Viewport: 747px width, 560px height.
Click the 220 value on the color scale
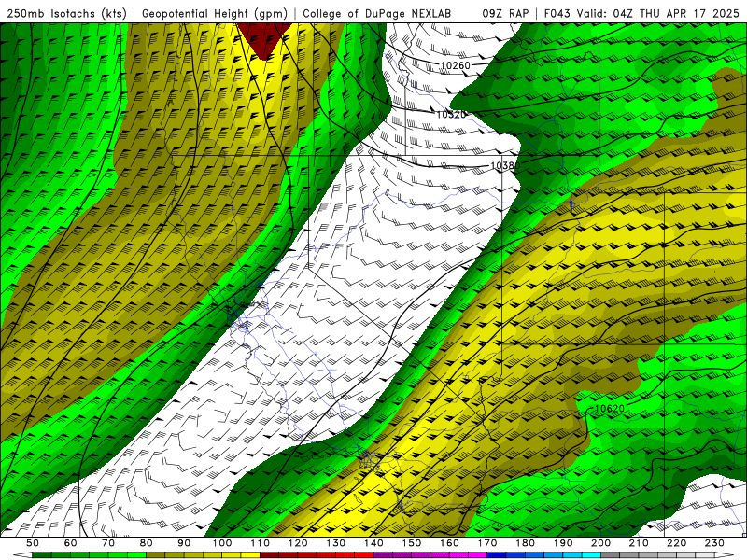[x=676, y=543]
